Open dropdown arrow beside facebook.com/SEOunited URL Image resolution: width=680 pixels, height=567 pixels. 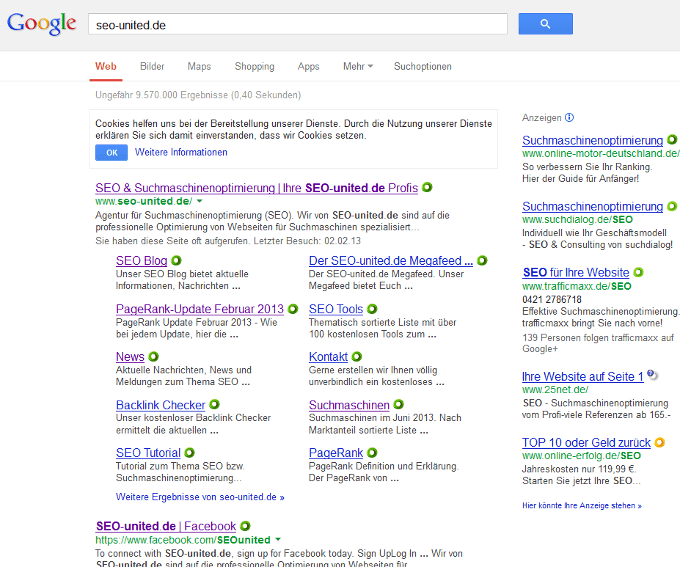click(278, 540)
